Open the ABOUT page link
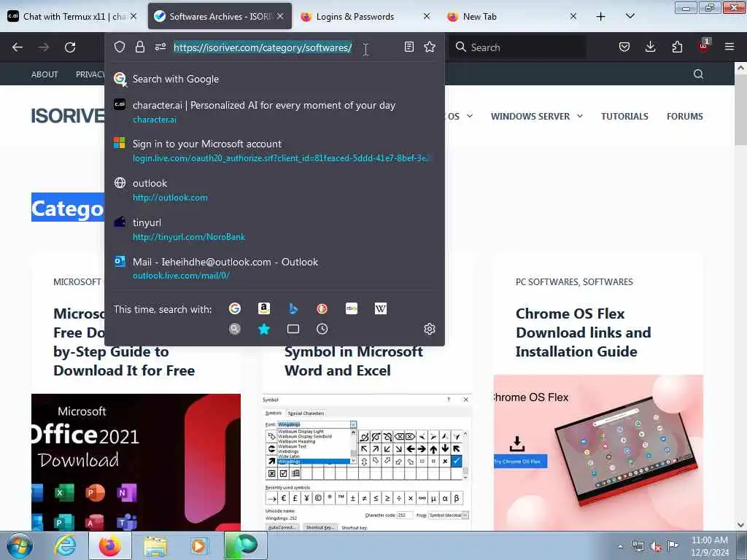This screenshot has height=560, width=747. coord(44,74)
